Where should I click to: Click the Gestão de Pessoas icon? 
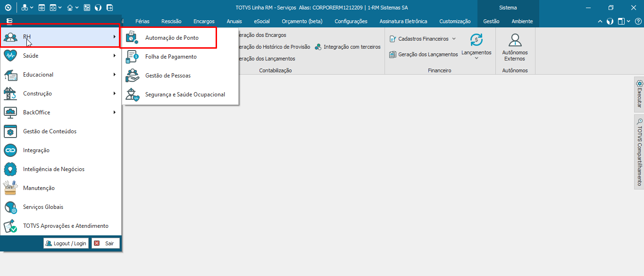[132, 76]
